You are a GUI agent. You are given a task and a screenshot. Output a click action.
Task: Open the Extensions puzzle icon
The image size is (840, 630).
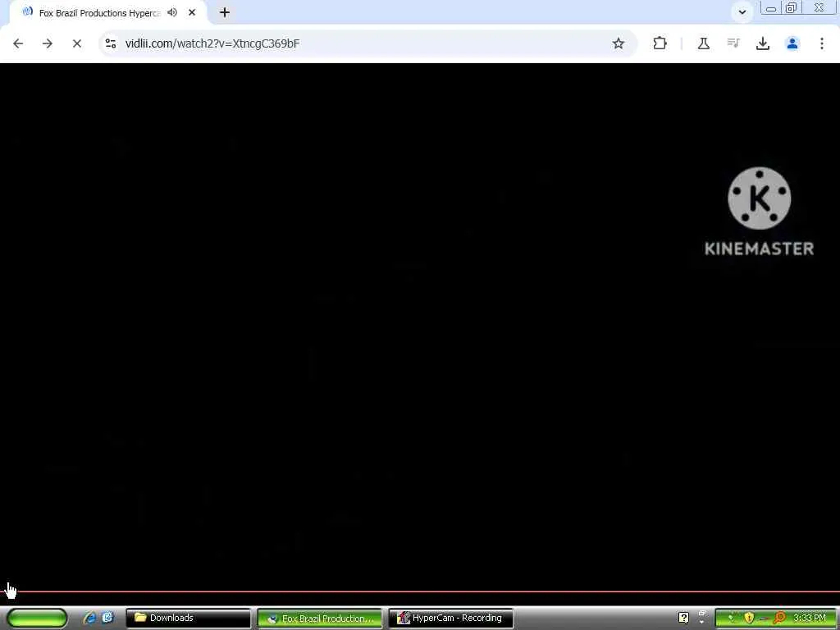tap(660, 43)
